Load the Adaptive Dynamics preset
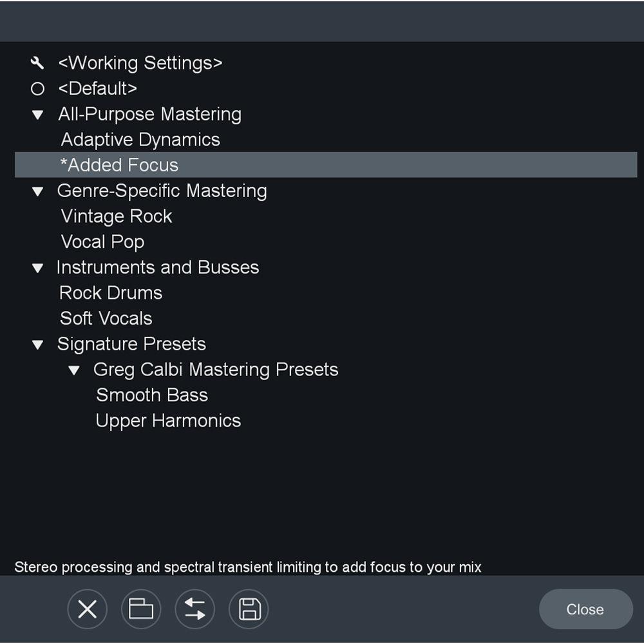The height and width of the screenshot is (644, 644). (139, 139)
